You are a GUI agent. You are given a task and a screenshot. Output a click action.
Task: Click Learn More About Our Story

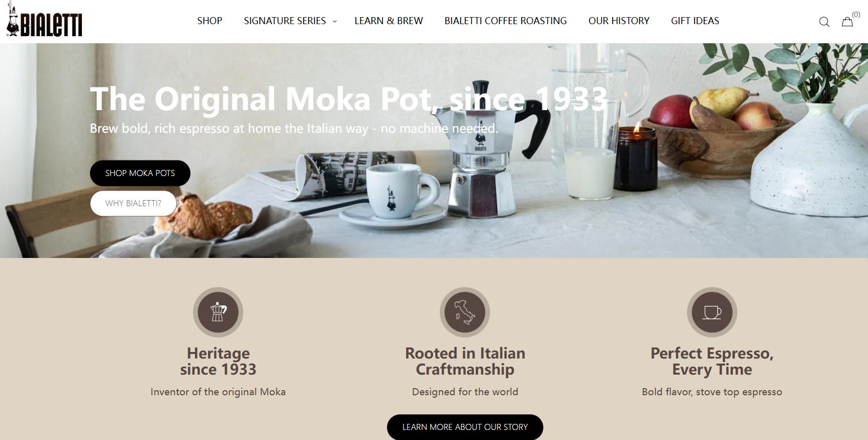click(465, 427)
